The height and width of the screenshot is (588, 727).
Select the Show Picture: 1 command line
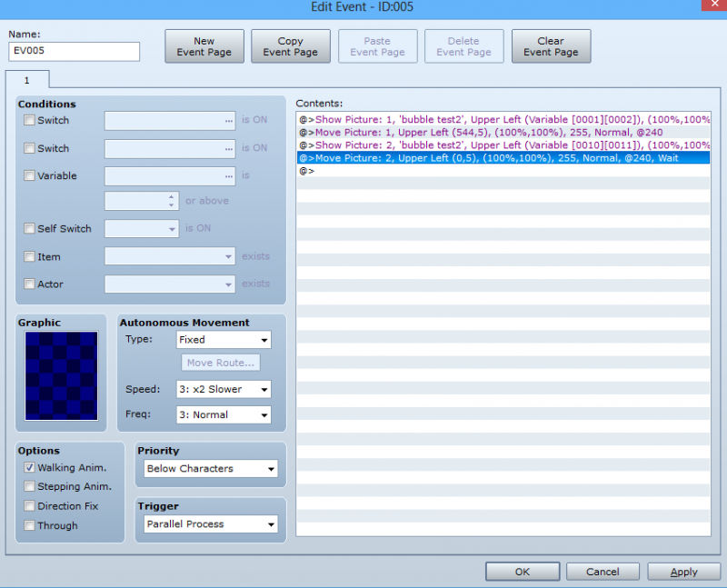coord(503,120)
